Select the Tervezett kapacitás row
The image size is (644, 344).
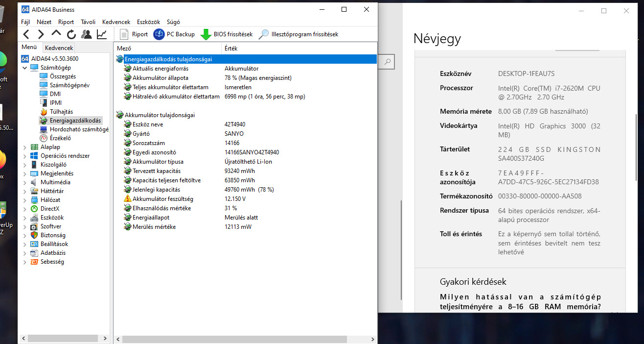(x=246, y=171)
